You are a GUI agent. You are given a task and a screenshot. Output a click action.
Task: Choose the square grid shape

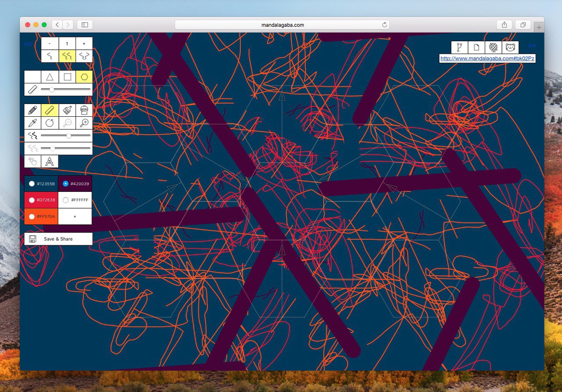tap(67, 77)
